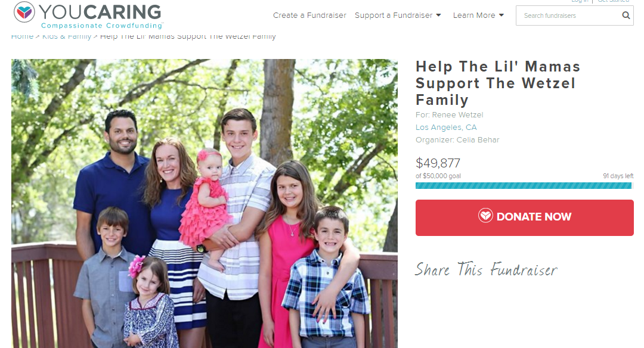Image resolution: width=644 pixels, height=348 pixels.
Task: Click the heart icon on Donate Now
Action: (485, 216)
